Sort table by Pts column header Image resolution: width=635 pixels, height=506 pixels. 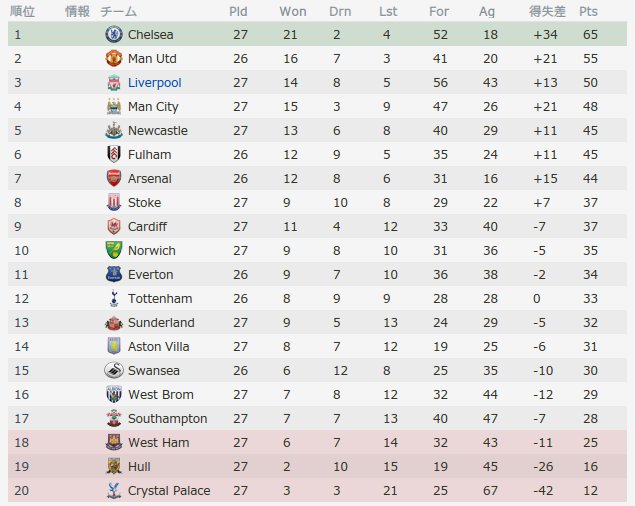tap(588, 11)
